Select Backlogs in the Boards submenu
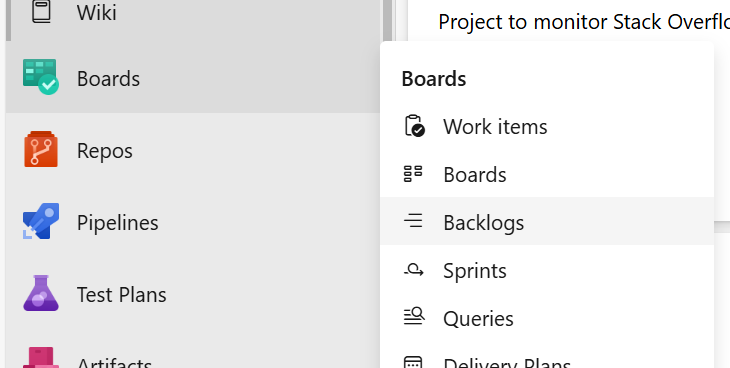 547,221
